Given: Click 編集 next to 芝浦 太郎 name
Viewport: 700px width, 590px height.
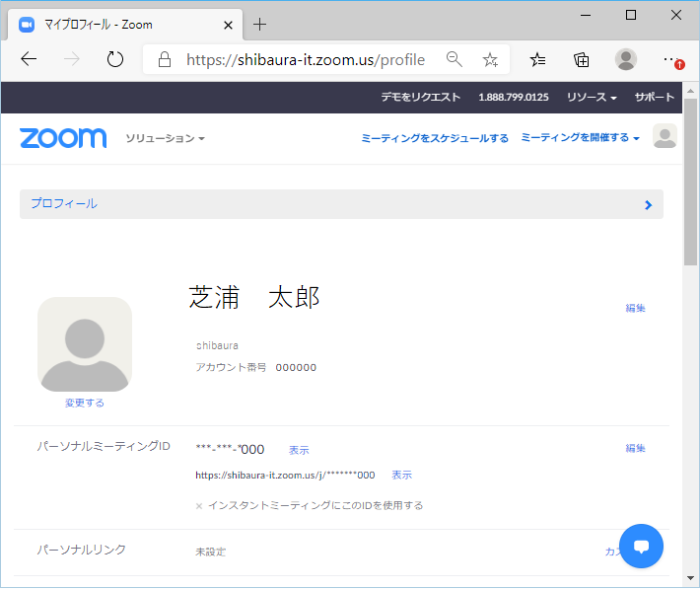Looking at the screenshot, I should pyautogui.click(x=635, y=308).
